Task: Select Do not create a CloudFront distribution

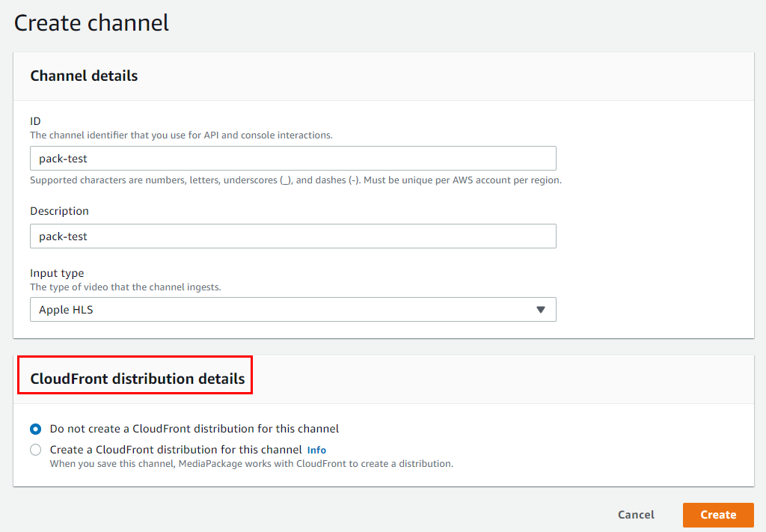Action: pos(36,429)
